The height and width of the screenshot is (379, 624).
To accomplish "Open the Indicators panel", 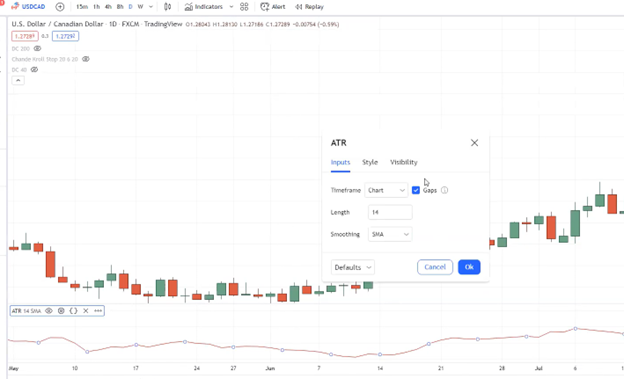I will [x=204, y=7].
